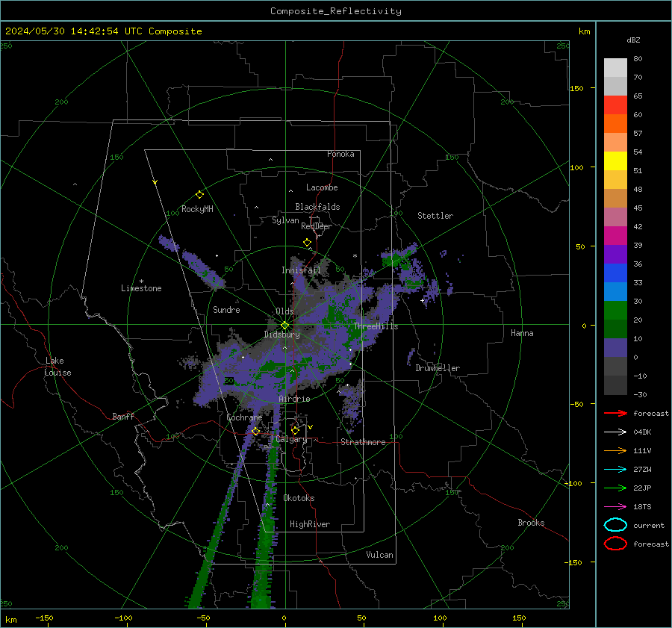Click the Cochrane town label

[244, 417]
